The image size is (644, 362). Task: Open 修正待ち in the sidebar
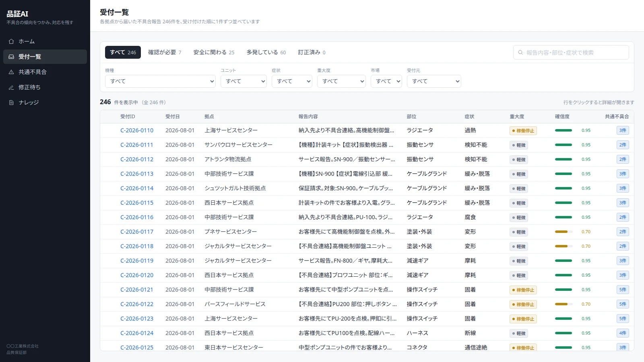(45, 87)
